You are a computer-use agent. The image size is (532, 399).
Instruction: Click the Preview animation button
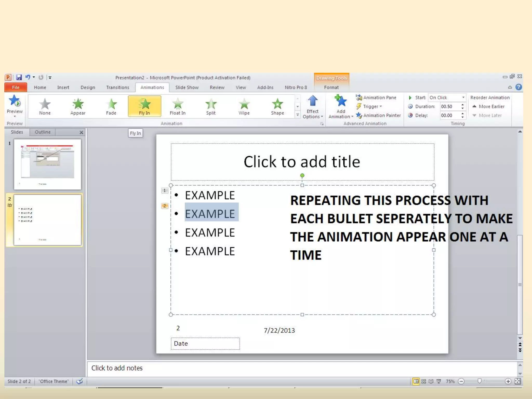pos(15,103)
